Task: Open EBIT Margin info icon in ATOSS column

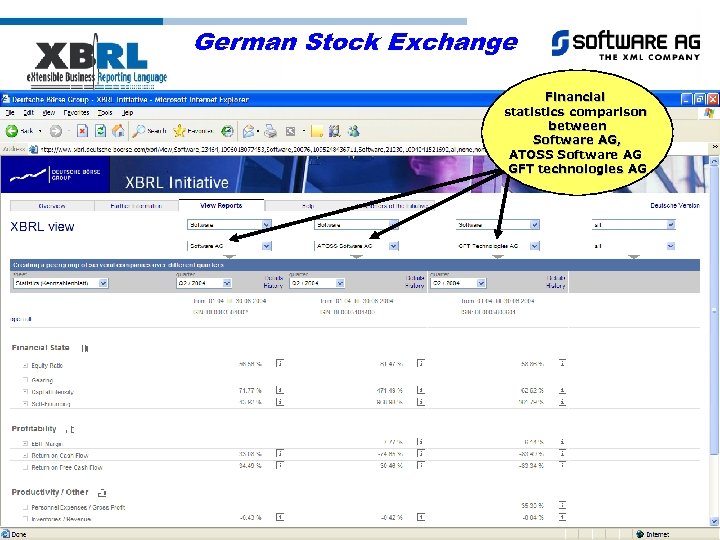Action: (420, 441)
